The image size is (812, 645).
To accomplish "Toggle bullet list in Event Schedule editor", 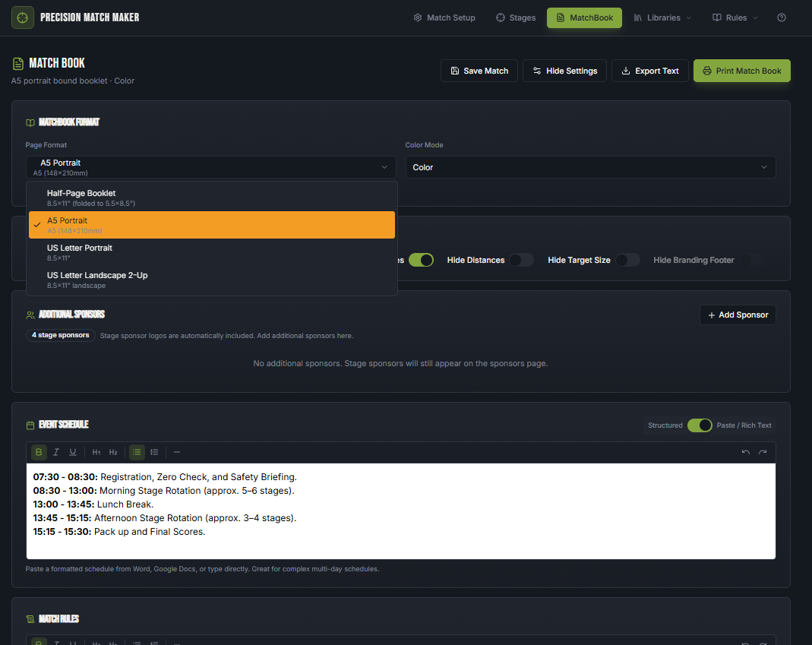I will click(x=137, y=452).
